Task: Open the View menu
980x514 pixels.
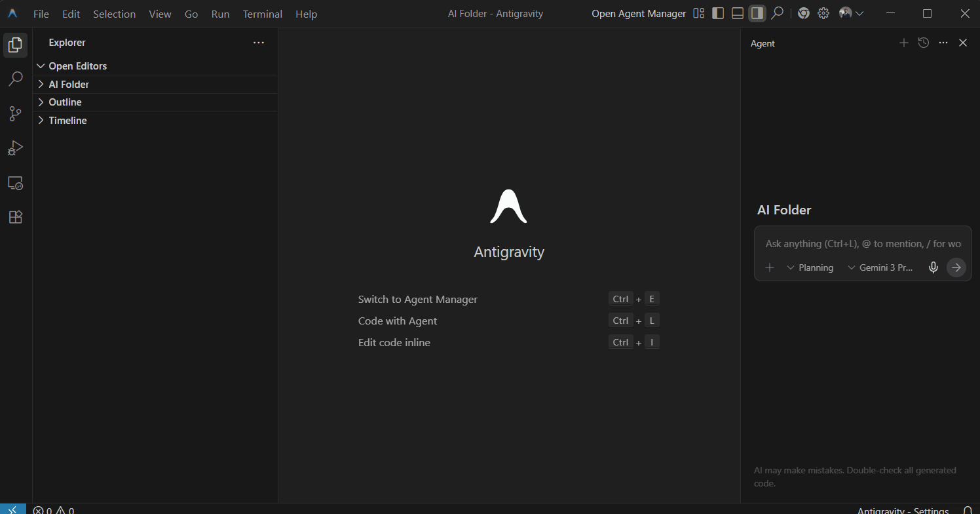Action: tap(160, 14)
